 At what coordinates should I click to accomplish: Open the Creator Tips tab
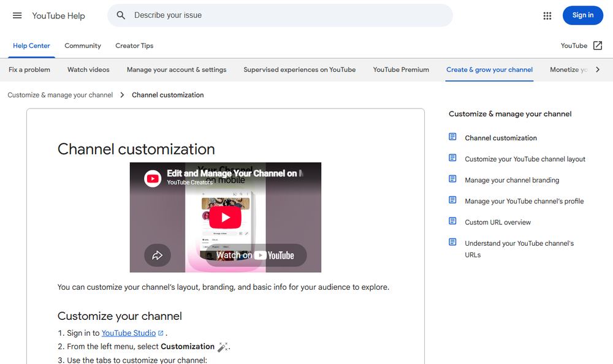pos(134,46)
